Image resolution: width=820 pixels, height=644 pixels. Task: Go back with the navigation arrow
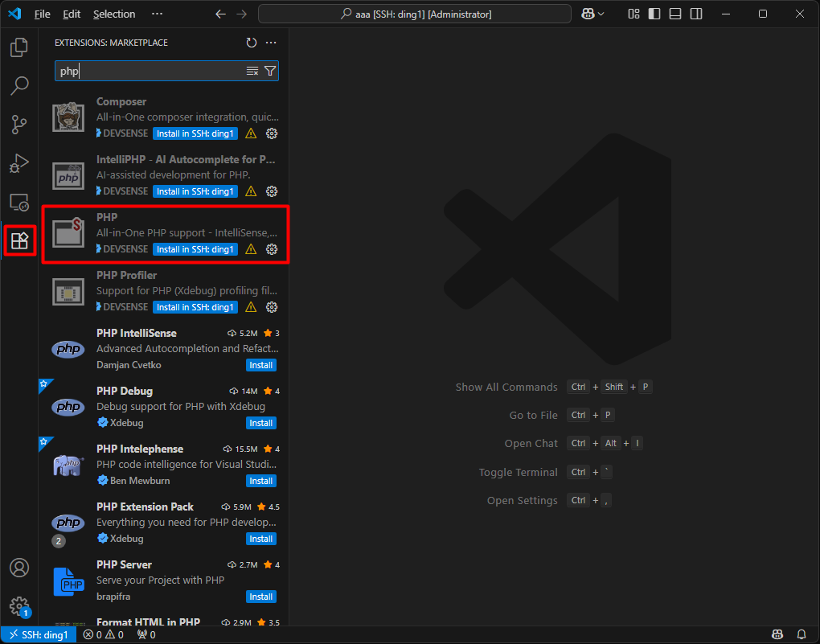[x=221, y=14]
